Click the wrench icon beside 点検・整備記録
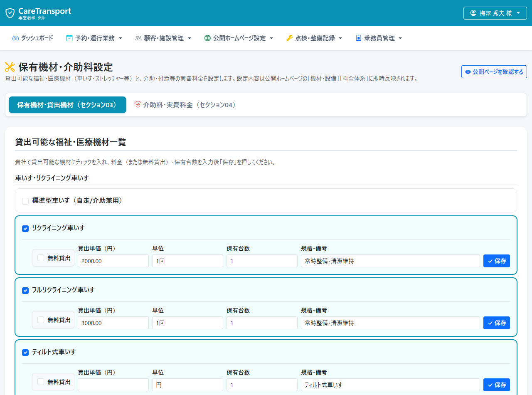 click(x=290, y=38)
